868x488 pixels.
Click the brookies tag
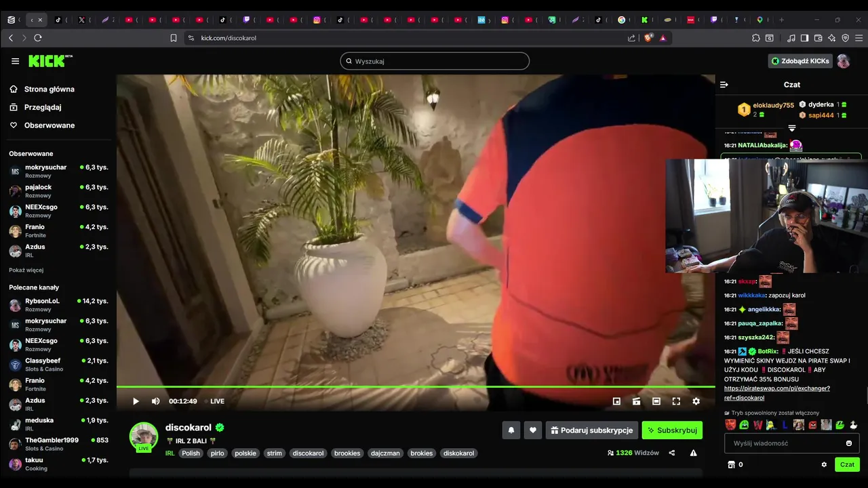pos(347,453)
